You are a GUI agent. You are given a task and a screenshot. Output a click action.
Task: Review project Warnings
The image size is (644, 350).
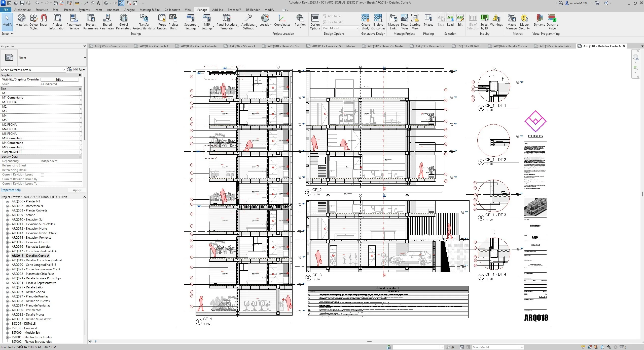click(x=496, y=20)
